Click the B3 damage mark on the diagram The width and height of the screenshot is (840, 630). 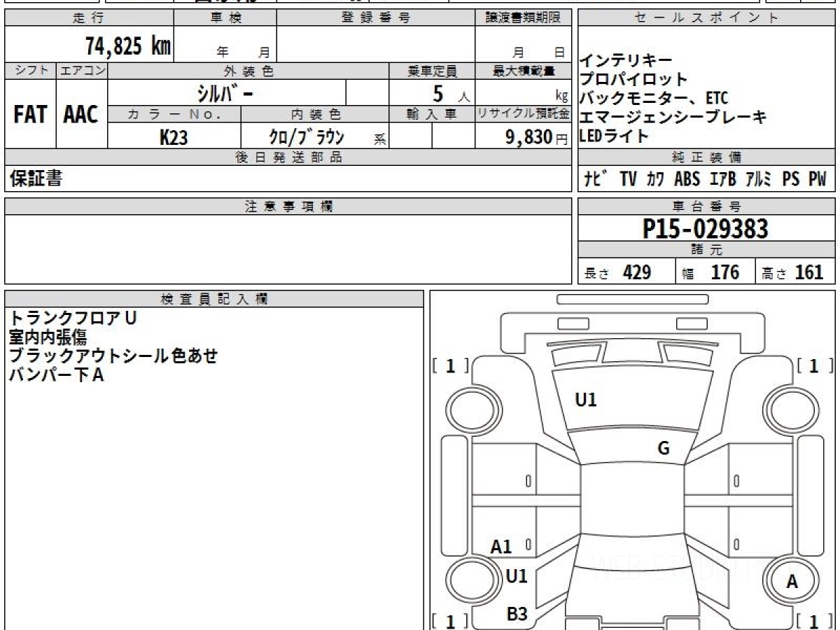tap(517, 614)
